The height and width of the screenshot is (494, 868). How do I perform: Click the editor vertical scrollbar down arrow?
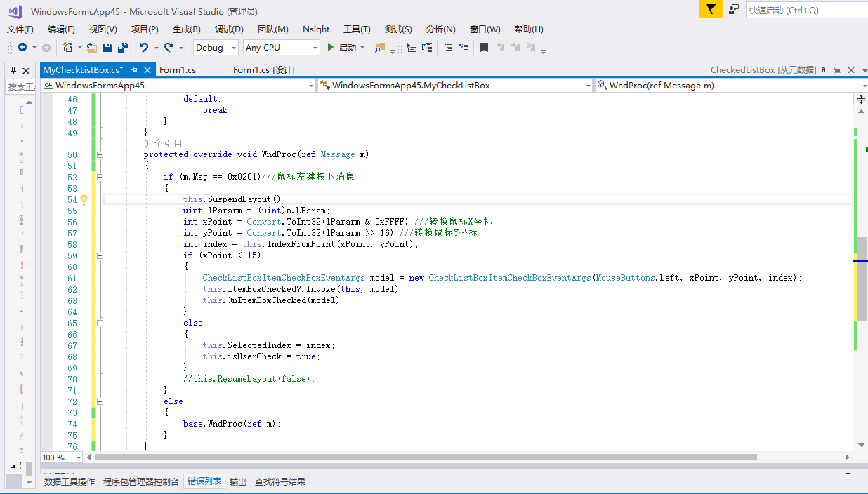[862, 445]
